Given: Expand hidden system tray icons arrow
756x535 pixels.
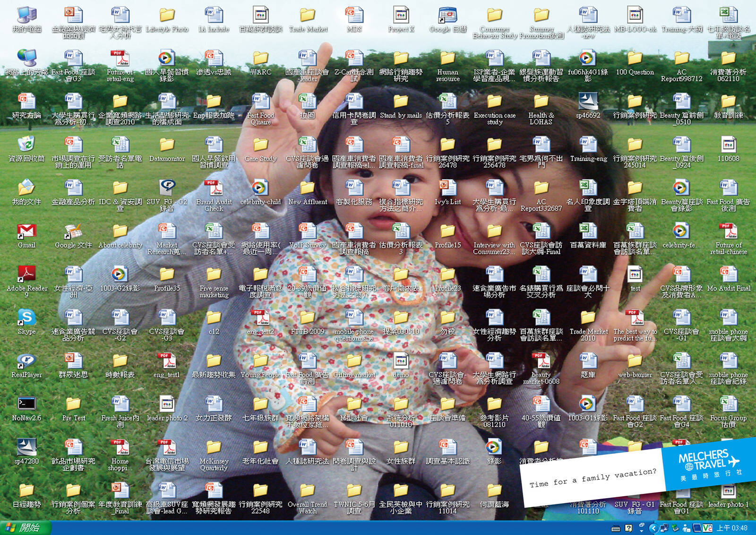Looking at the screenshot, I should (653, 528).
